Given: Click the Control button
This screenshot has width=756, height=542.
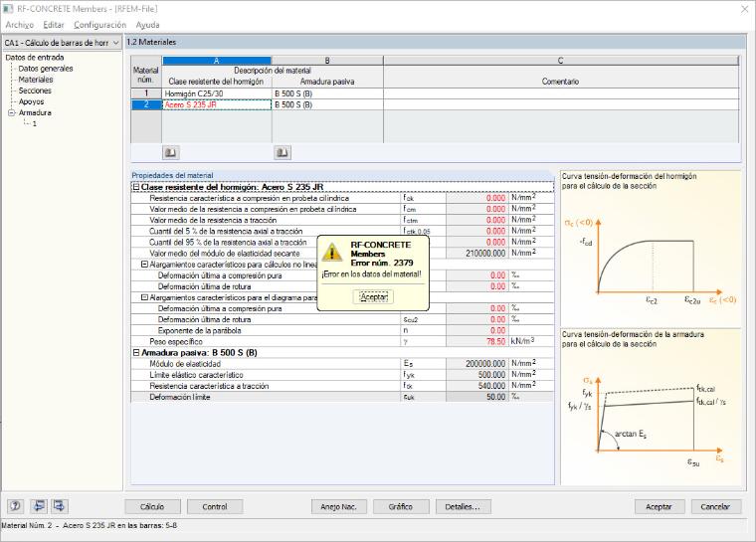Looking at the screenshot, I should click(x=215, y=507).
